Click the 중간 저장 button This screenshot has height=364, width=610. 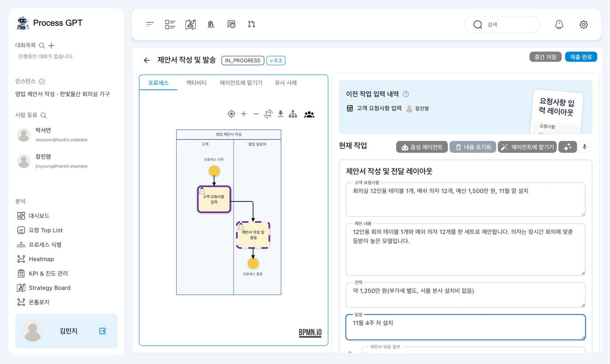click(546, 57)
